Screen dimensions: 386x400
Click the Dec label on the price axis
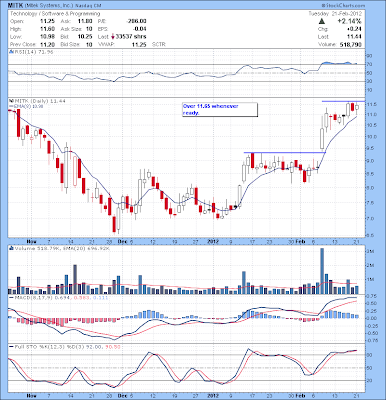pos(122,241)
